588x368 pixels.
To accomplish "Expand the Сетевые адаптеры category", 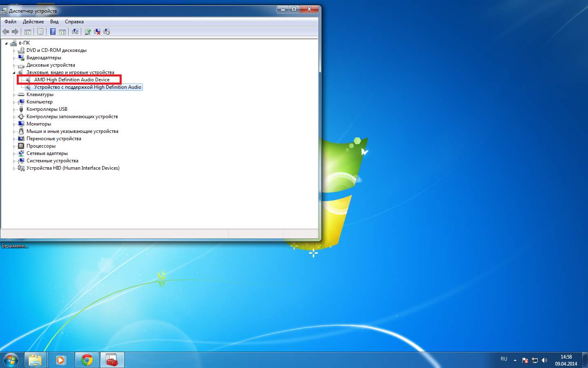I will 14,154.
